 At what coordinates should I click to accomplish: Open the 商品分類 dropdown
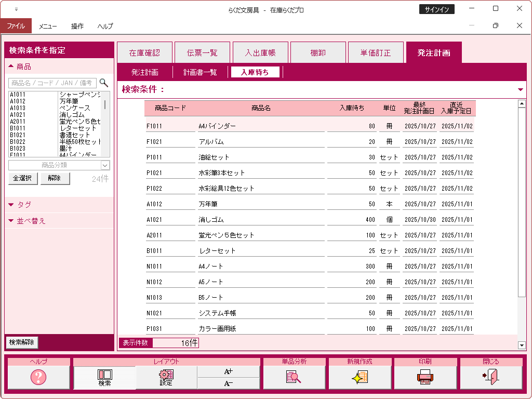[x=105, y=165]
